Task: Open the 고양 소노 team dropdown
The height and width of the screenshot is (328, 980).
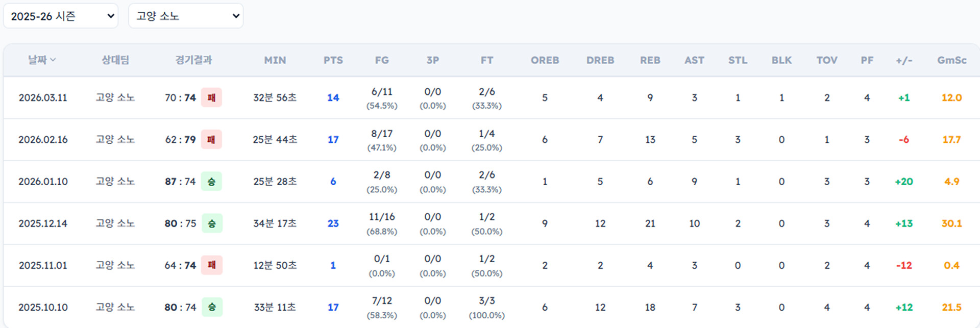Action: click(x=186, y=16)
